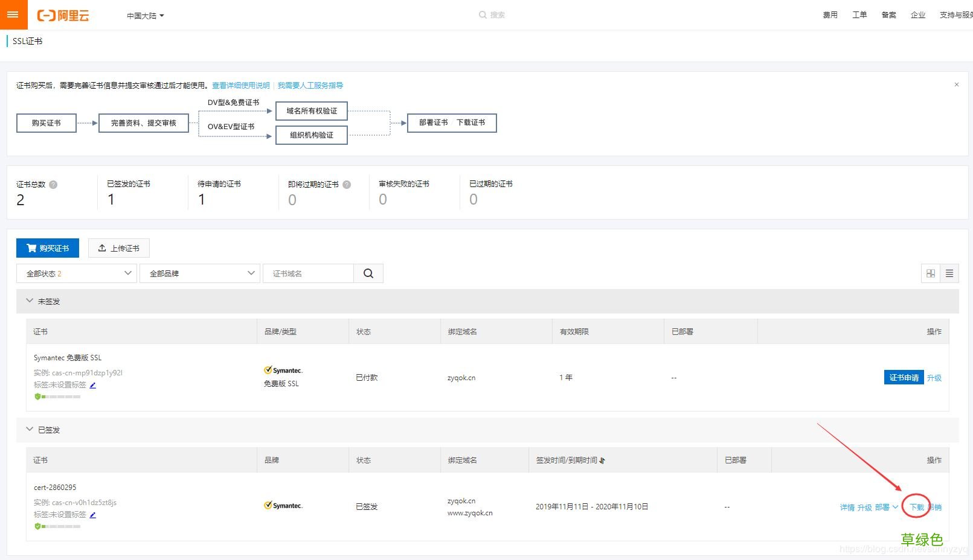Click the cert-2860295 certificate name
Screen dimensions: 973x560
[x=55, y=488]
